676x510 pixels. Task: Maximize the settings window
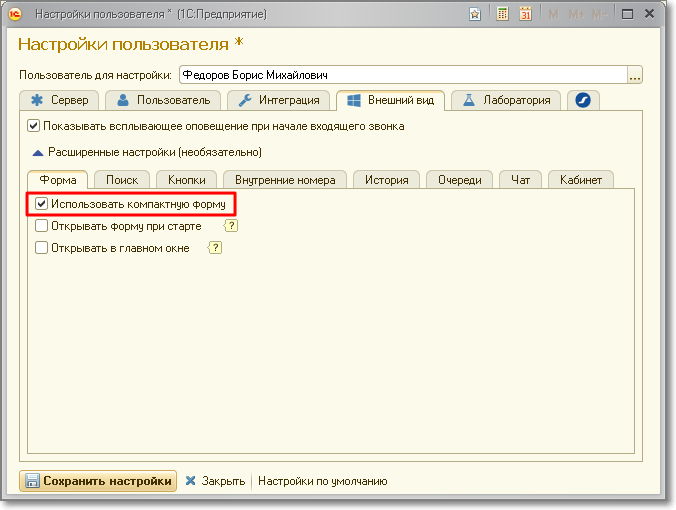click(628, 14)
